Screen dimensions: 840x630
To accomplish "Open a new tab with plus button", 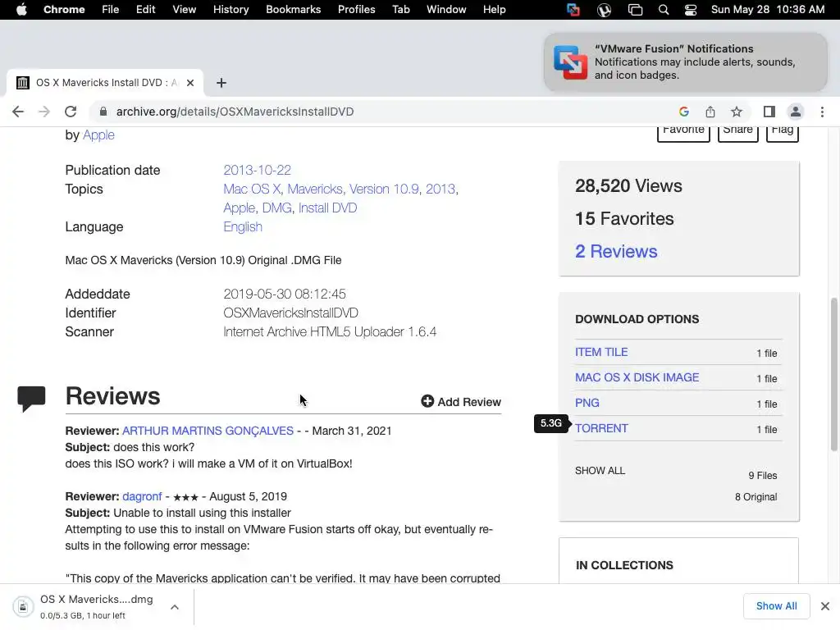I will coord(221,83).
